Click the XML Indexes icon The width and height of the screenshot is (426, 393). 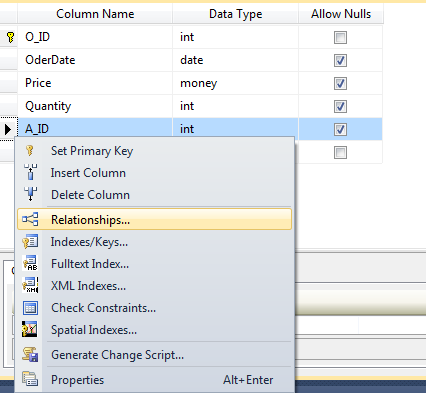point(30,285)
